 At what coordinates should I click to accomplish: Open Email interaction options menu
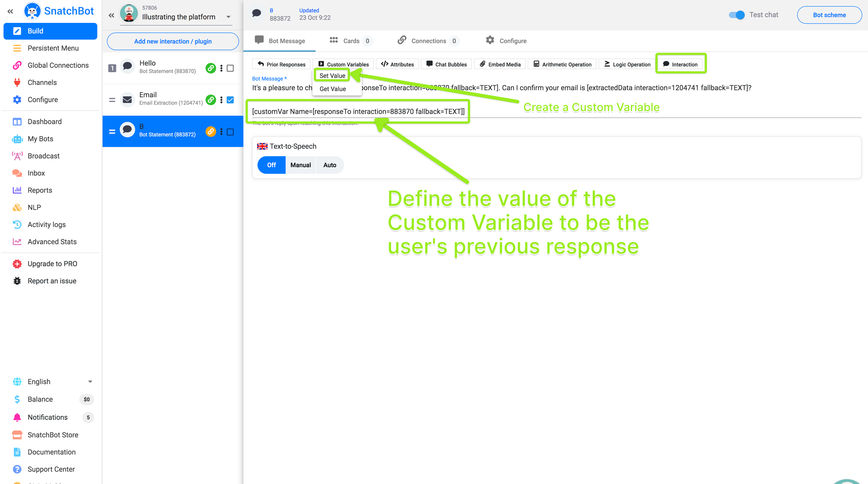point(221,100)
